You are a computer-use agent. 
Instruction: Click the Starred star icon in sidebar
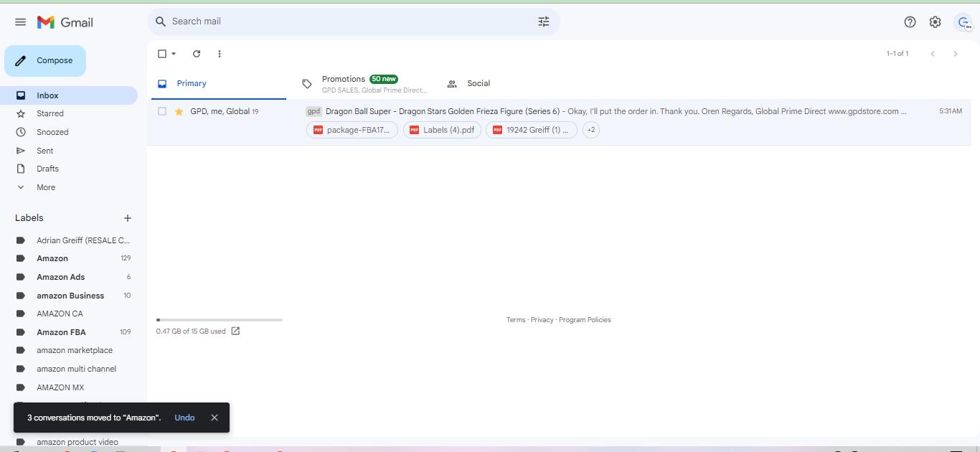tap(21, 113)
